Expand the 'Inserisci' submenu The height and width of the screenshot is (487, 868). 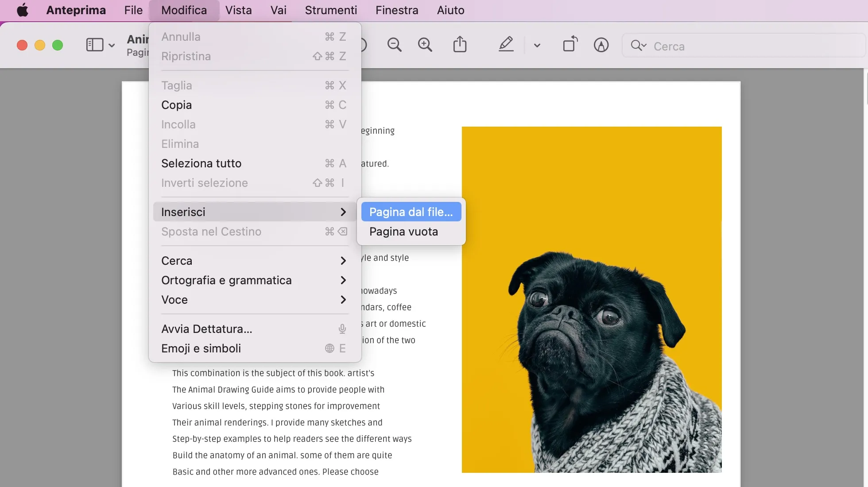[x=251, y=212]
